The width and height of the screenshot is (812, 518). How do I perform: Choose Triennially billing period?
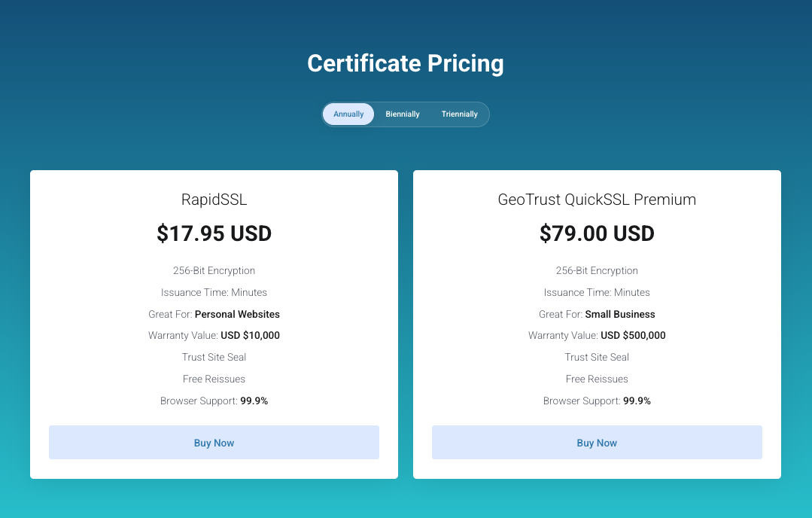[459, 114]
